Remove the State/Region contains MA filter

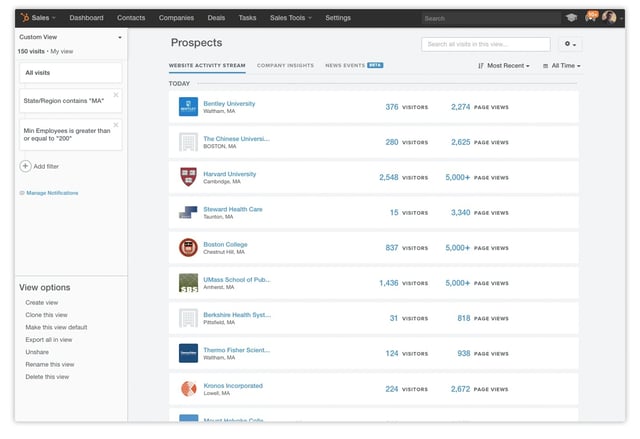coord(116,95)
